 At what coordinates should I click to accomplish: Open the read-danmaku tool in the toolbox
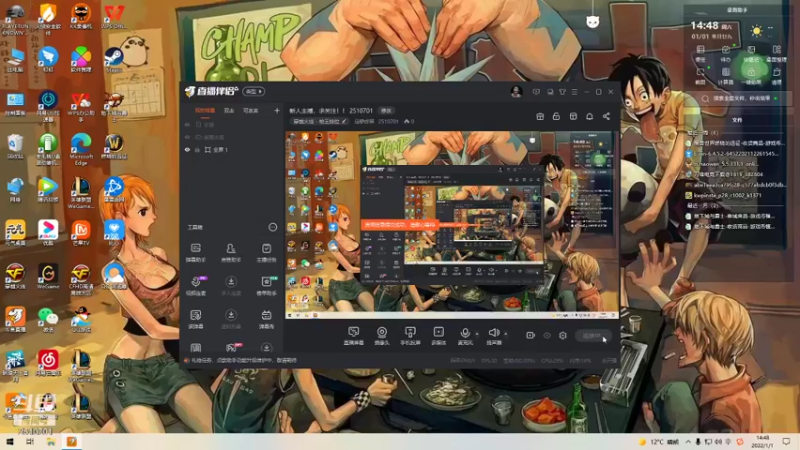point(195,319)
